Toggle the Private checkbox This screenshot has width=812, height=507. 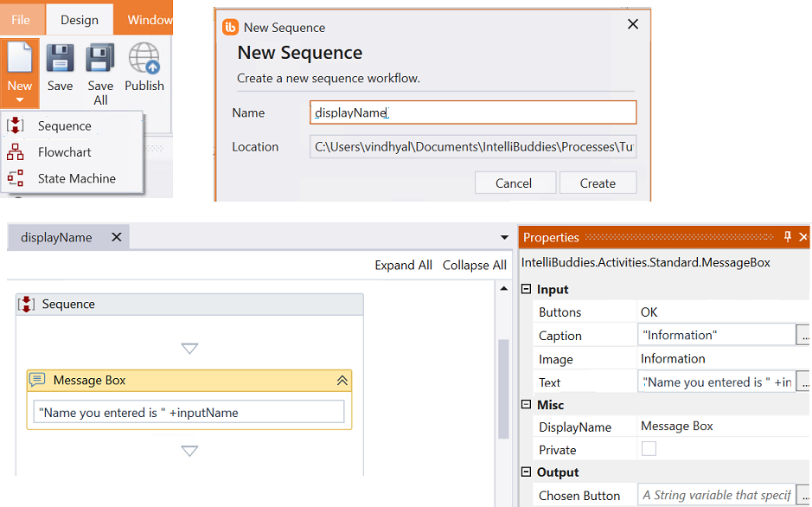click(x=649, y=448)
